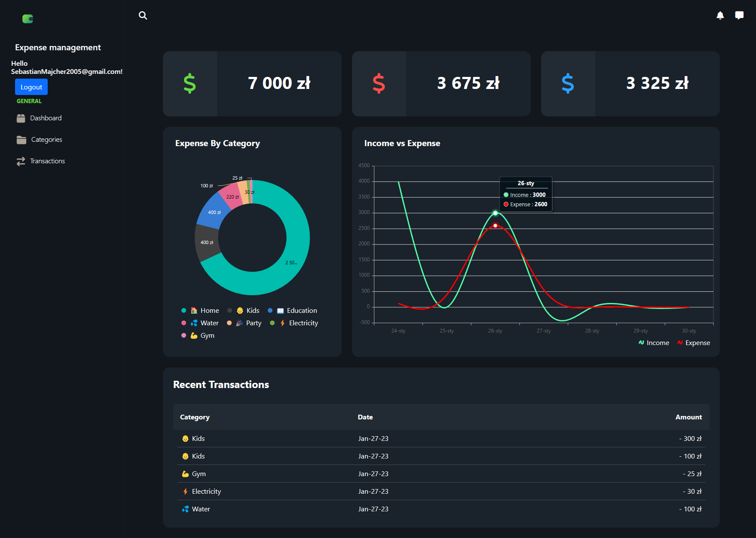Click the Categories folder icon

(x=21, y=139)
